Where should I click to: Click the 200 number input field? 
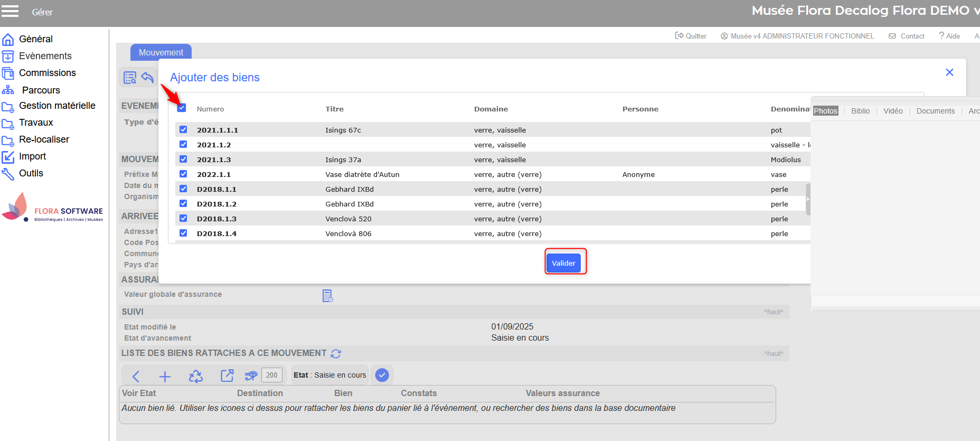(271, 375)
